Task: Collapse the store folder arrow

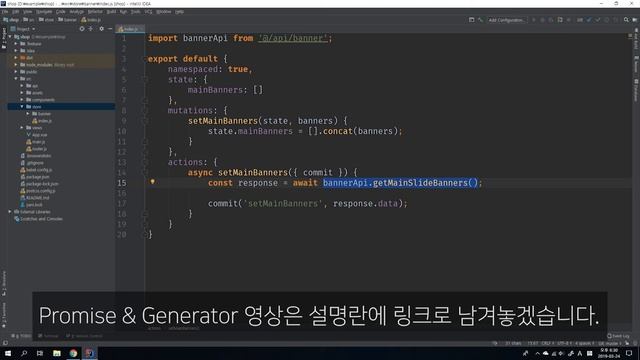Action: tap(22, 107)
